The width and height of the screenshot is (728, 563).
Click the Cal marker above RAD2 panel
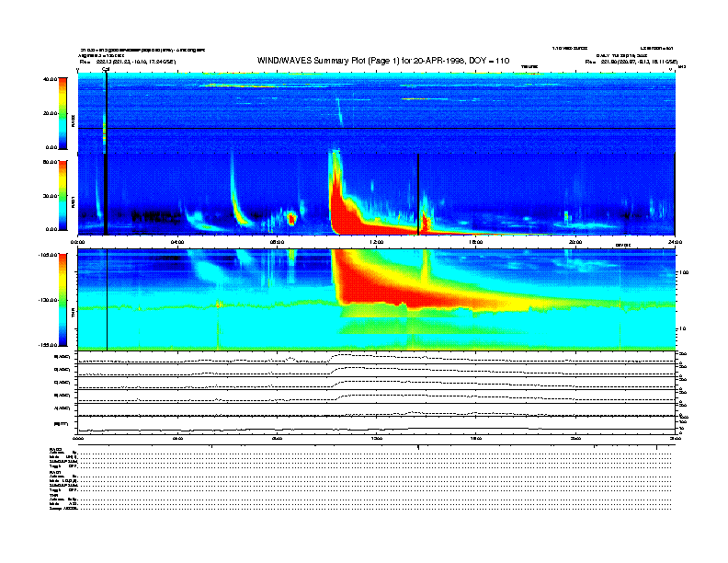click(x=106, y=69)
